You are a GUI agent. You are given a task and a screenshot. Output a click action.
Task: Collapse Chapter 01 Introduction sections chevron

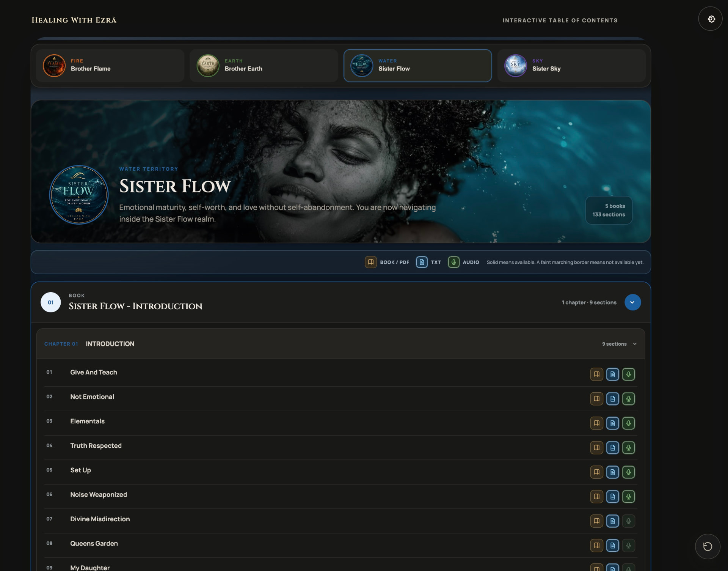click(x=635, y=344)
